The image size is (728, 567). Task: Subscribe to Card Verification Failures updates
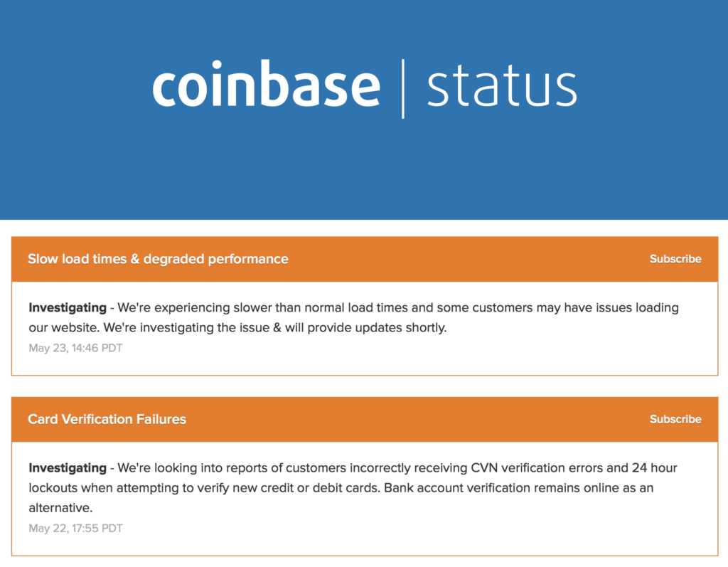[x=675, y=419]
